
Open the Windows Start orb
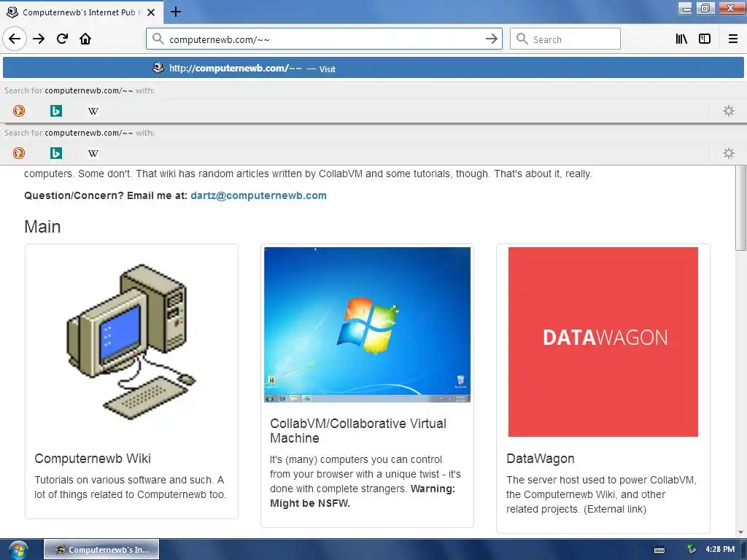click(18, 550)
